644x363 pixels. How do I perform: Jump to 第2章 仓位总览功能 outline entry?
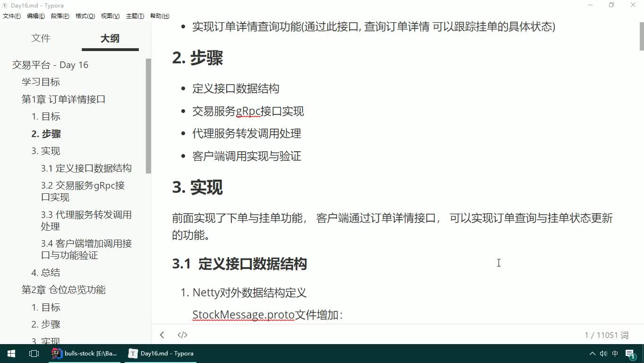(x=63, y=290)
